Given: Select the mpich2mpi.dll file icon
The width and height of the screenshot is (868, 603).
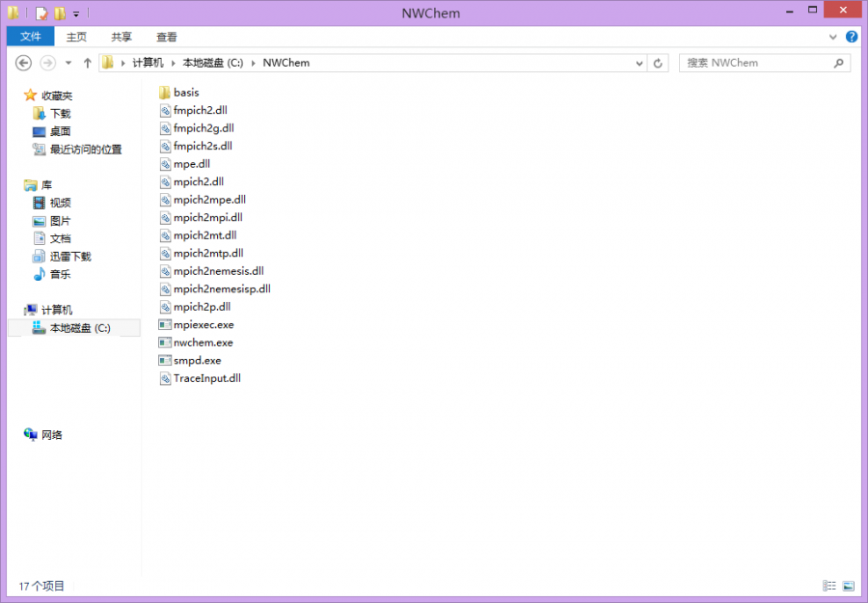Looking at the screenshot, I should click(165, 217).
